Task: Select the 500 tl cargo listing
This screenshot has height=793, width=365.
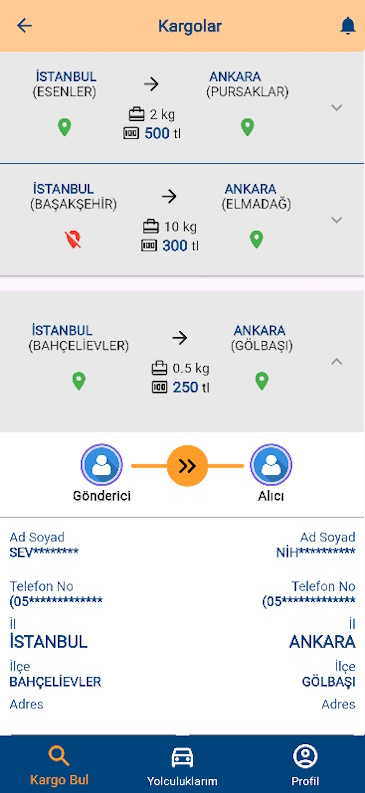Action: coord(182,107)
